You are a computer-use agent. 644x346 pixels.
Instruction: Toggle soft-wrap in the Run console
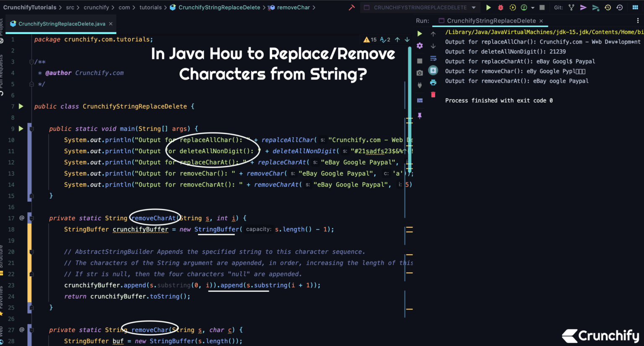[433, 59]
